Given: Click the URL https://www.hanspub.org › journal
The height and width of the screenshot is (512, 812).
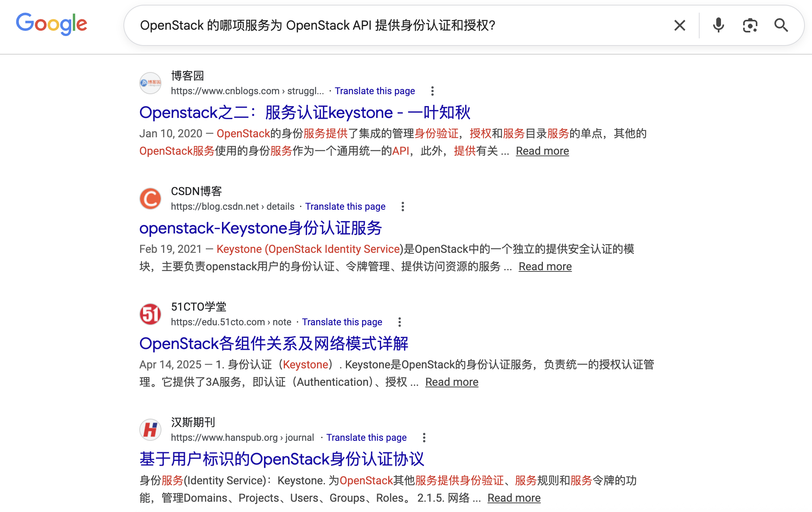Looking at the screenshot, I should point(243,438).
